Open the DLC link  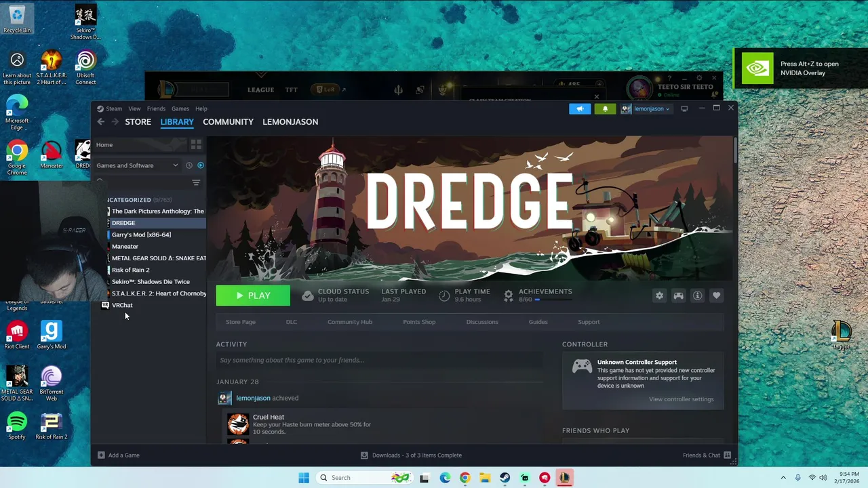point(292,322)
